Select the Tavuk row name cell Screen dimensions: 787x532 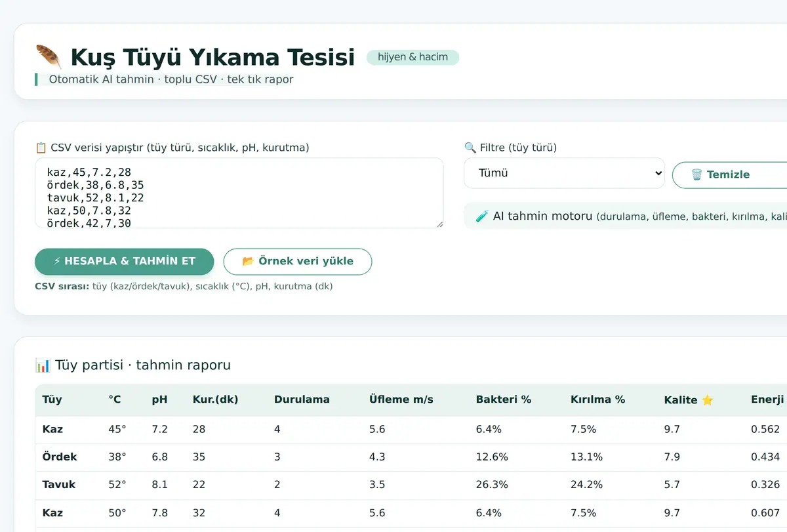pyautogui.click(x=59, y=485)
